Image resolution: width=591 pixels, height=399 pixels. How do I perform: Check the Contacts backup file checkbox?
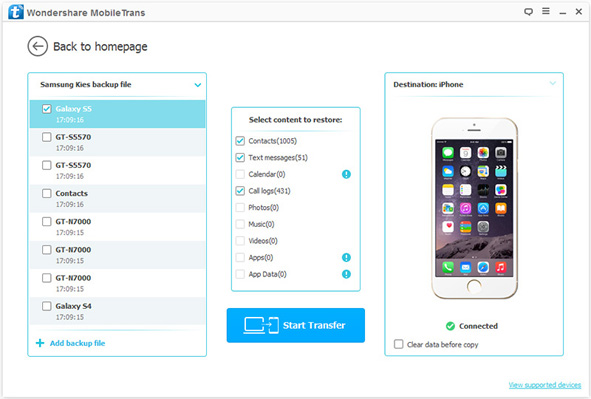[x=47, y=193]
